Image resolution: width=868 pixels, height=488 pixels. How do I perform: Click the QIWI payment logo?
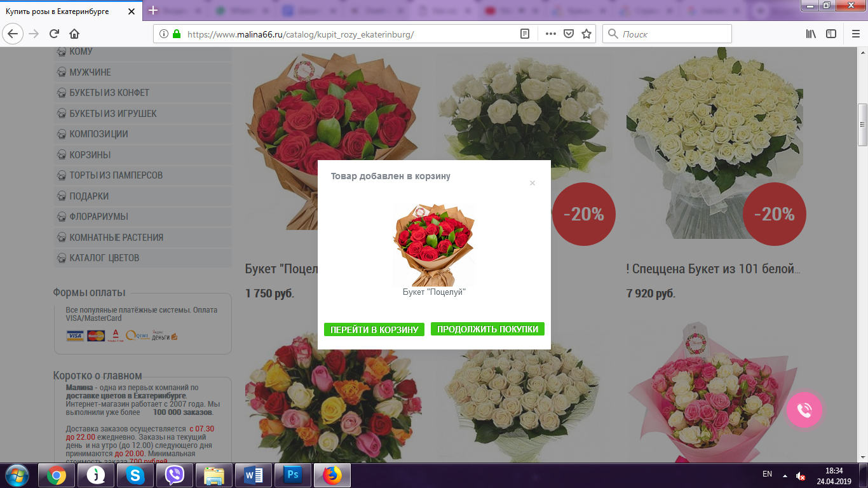(137, 335)
